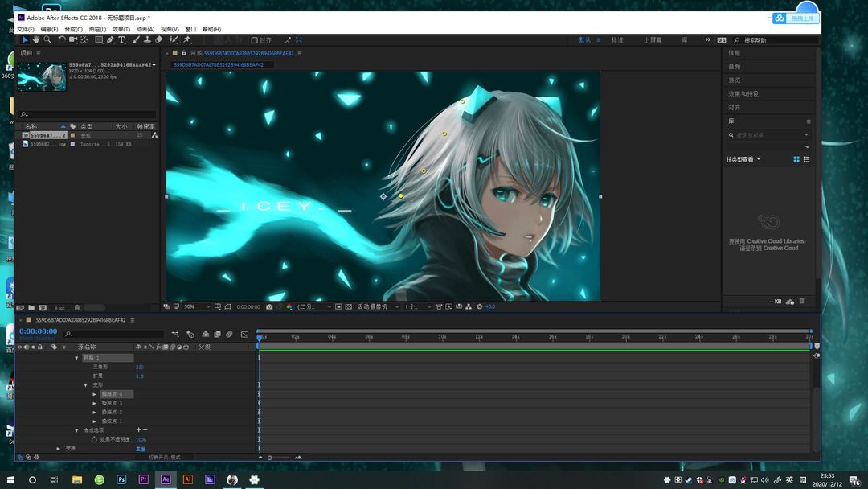This screenshot has height=489, width=868.
Task: Click the 重置 reset link for 变换
Action: pyautogui.click(x=141, y=449)
